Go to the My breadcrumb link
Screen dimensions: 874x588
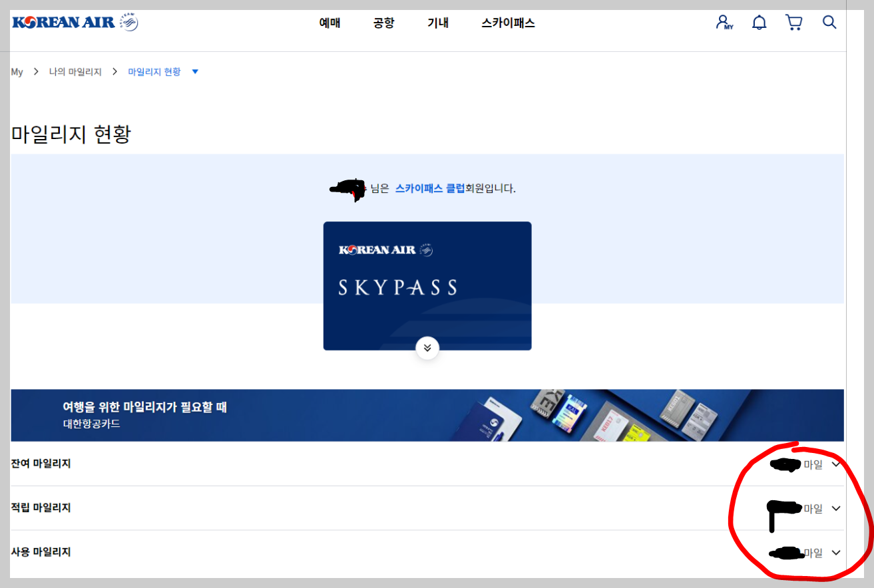(x=17, y=72)
